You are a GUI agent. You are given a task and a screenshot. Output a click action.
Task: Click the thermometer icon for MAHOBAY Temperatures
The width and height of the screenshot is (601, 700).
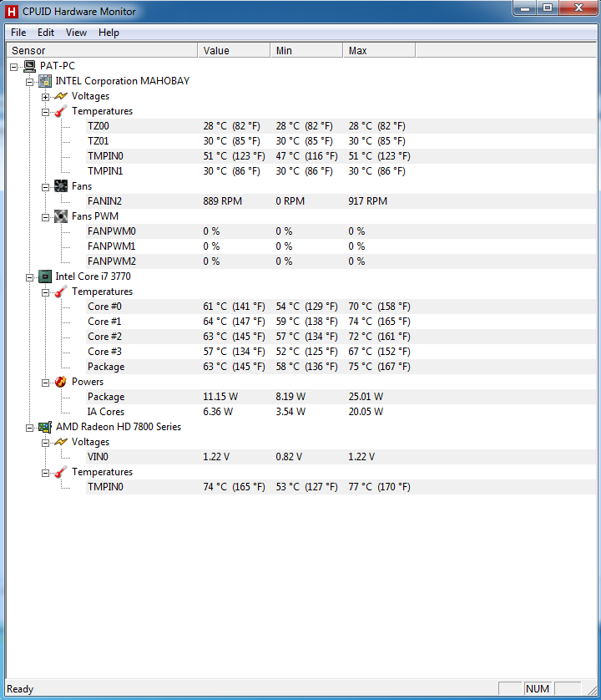click(x=61, y=111)
